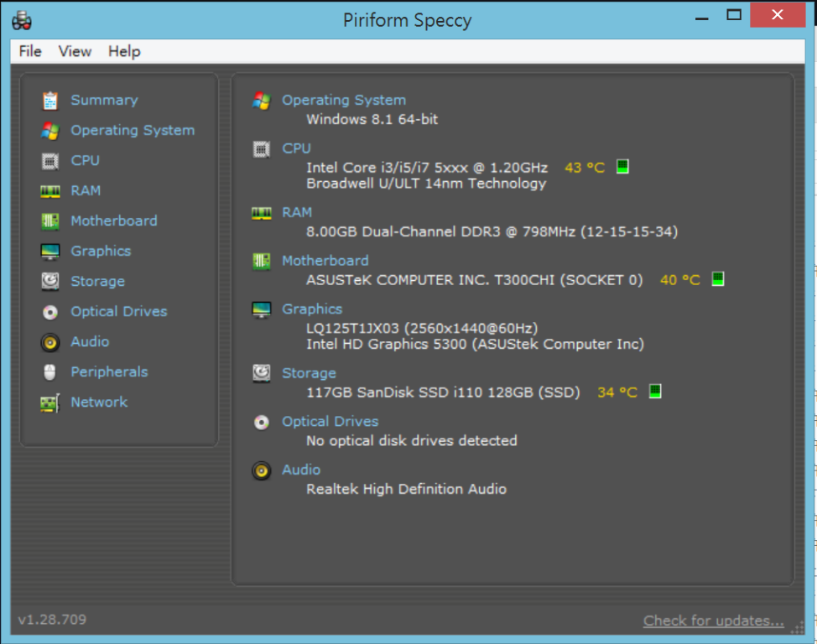Select Network in the sidebar
Screen dimensions: 817x644
(100, 402)
